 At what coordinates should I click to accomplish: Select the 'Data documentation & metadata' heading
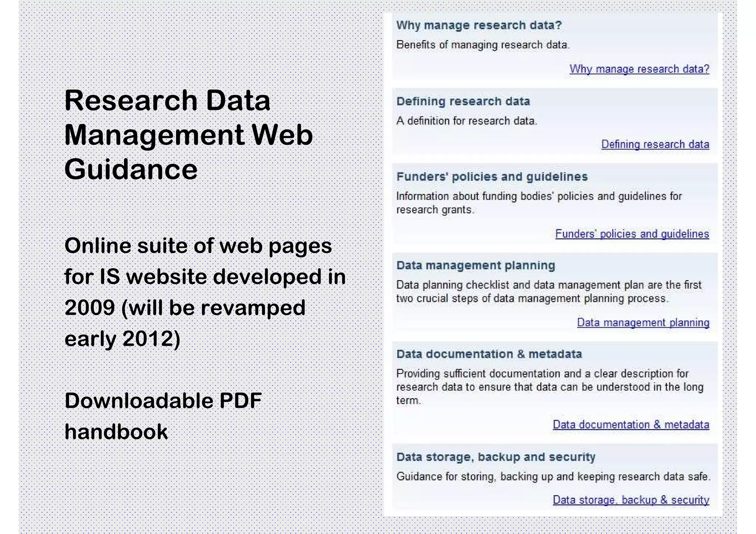(x=489, y=354)
